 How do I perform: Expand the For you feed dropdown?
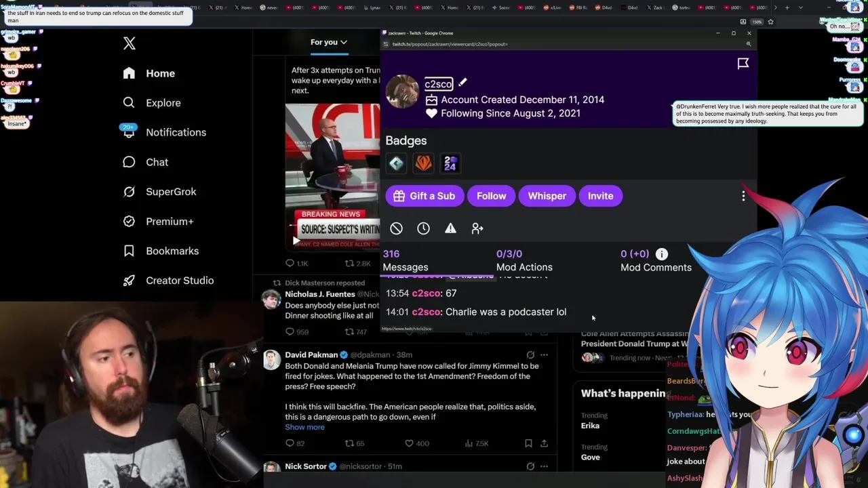329,42
